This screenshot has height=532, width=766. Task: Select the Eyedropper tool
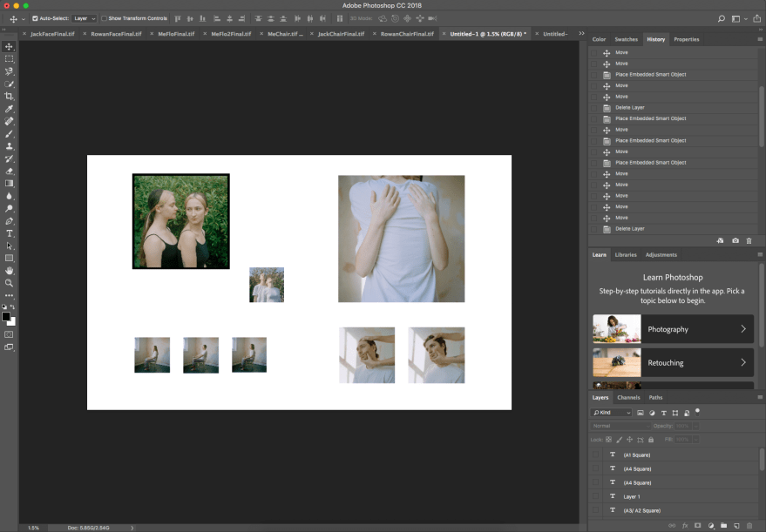coord(10,109)
